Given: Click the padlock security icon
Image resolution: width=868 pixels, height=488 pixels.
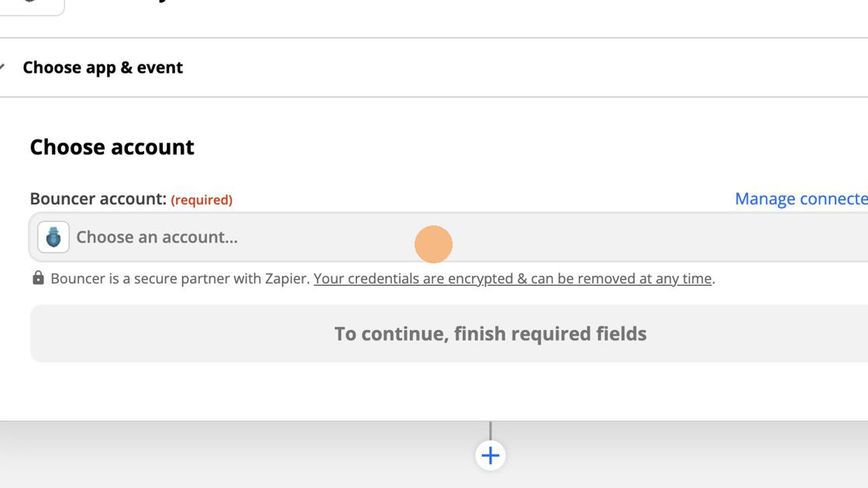Looking at the screenshot, I should tap(38, 278).
